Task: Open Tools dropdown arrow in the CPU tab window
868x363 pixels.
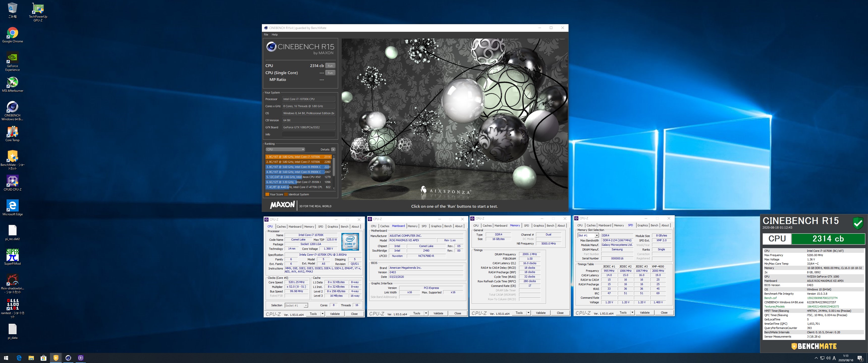Action: tap(322, 314)
